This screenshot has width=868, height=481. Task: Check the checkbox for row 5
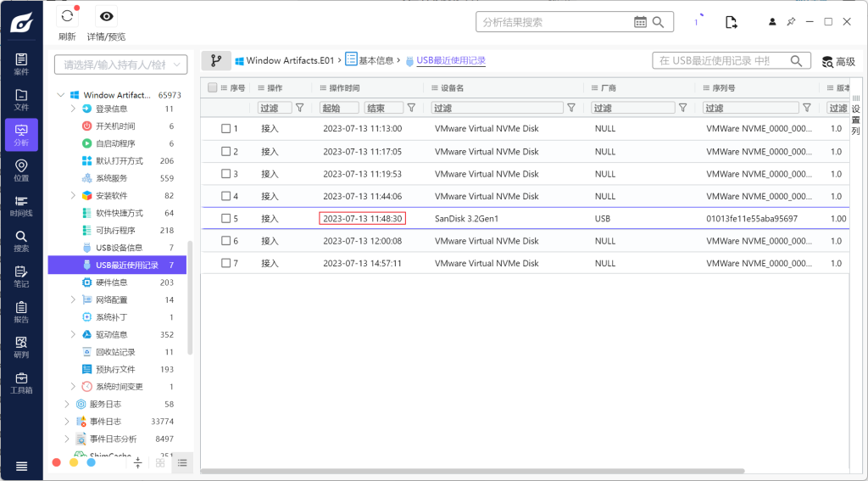tap(226, 219)
